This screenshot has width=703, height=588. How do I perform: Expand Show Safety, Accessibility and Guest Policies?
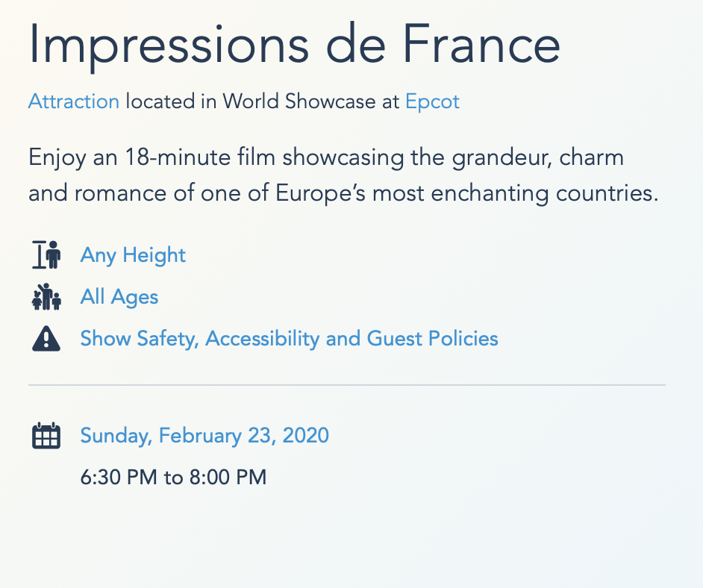point(289,339)
